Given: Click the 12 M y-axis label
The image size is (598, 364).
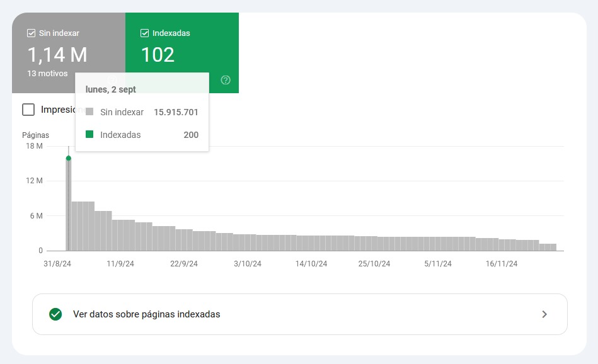Looking at the screenshot, I should click(34, 181).
